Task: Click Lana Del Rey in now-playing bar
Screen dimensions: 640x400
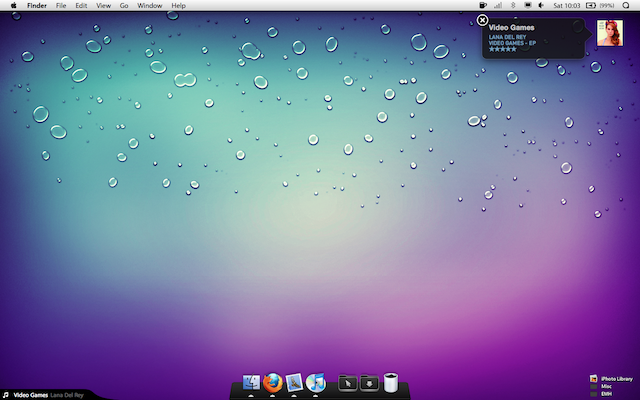Action: pyautogui.click(x=67, y=395)
